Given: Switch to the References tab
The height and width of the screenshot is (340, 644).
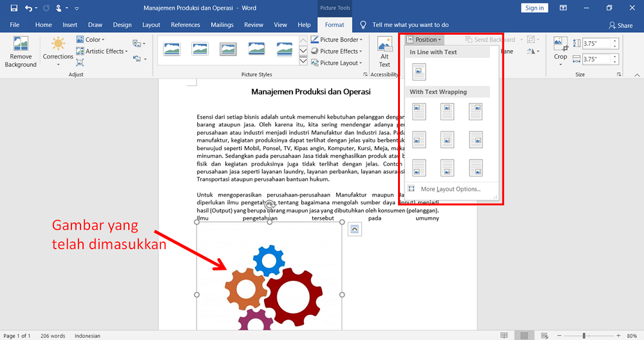Looking at the screenshot, I should click(185, 24).
